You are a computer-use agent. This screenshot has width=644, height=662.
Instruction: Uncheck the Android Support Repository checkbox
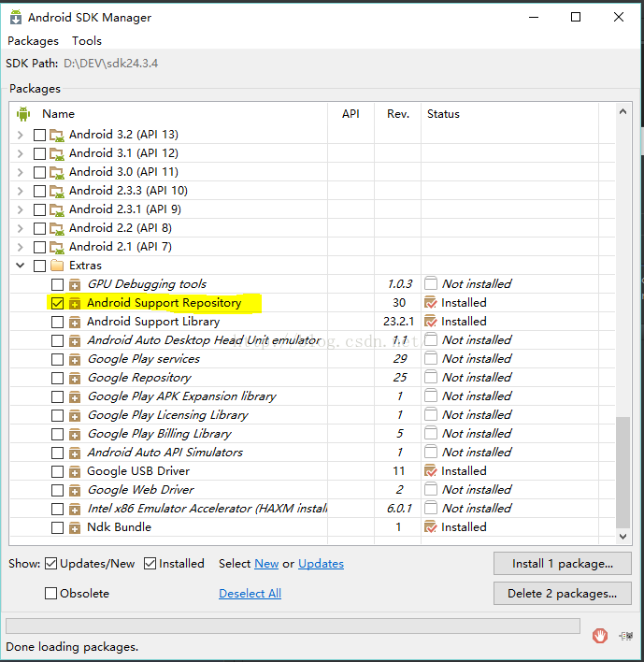(x=57, y=303)
